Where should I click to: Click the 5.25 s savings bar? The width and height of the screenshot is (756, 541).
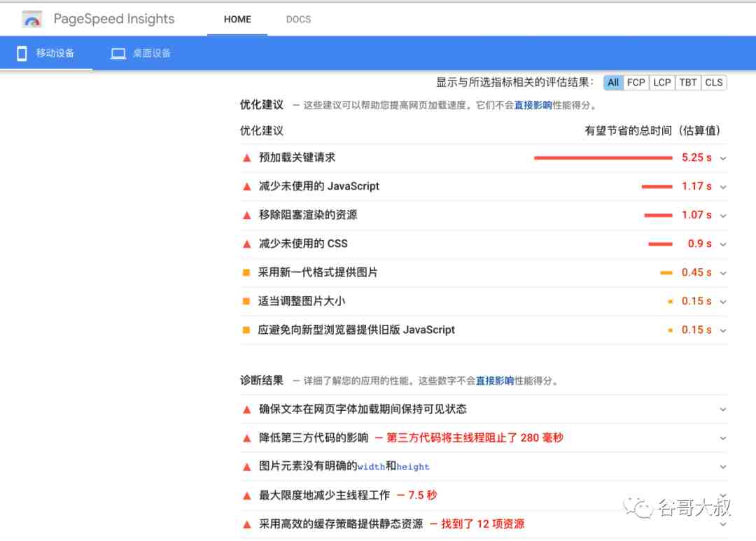(x=603, y=157)
